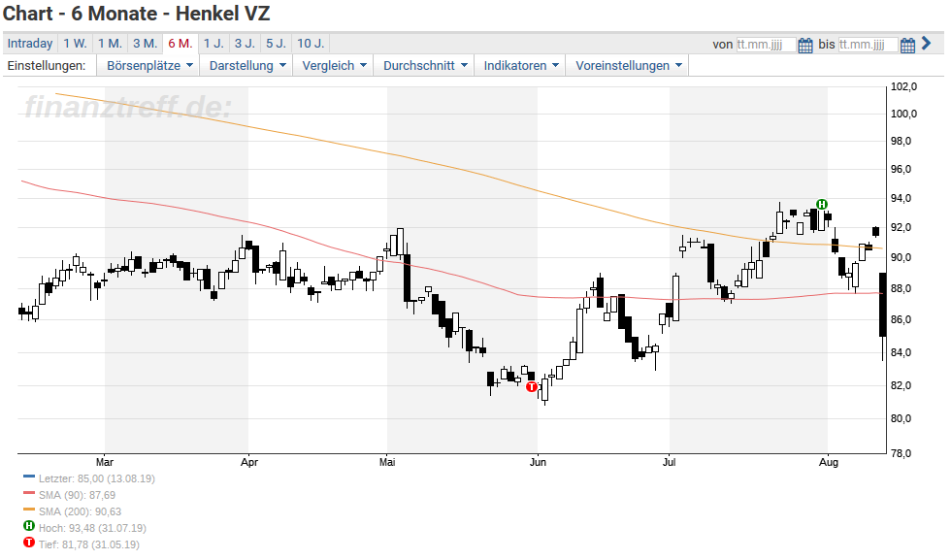Viewport: 951px width, 560px height.
Task: Select the 6 M. time range tab
Action: [180, 44]
